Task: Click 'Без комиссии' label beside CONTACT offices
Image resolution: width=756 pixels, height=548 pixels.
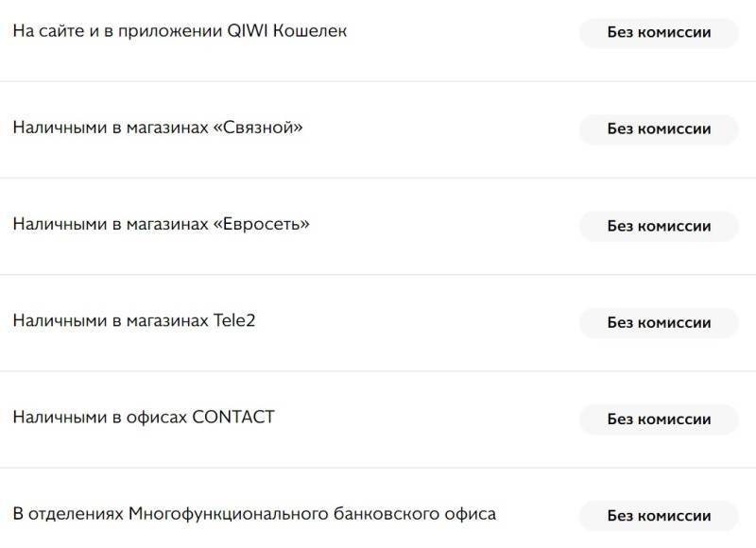Action: click(659, 420)
